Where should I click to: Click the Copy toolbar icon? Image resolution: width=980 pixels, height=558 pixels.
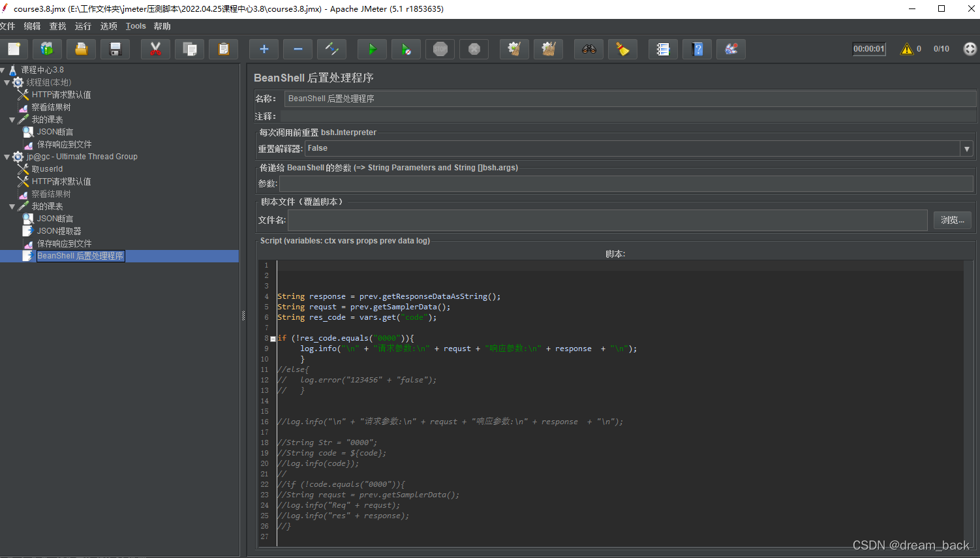pyautogui.click(x=189, y=49)
